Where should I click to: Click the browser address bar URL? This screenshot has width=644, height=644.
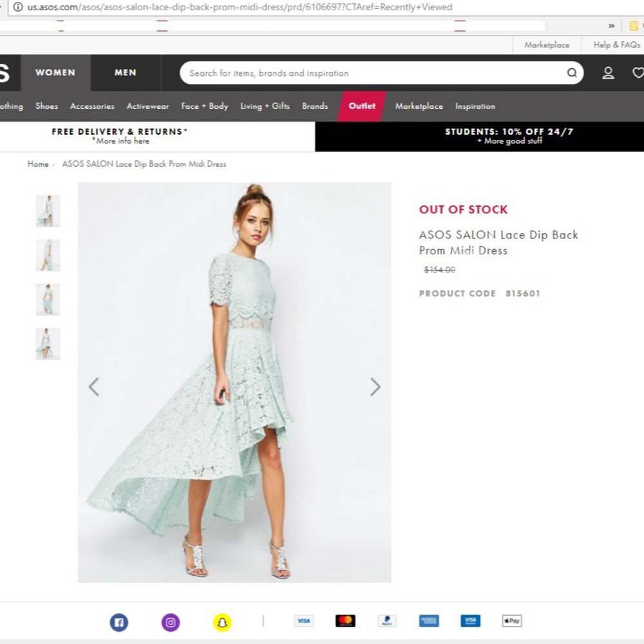pos(240,7)
